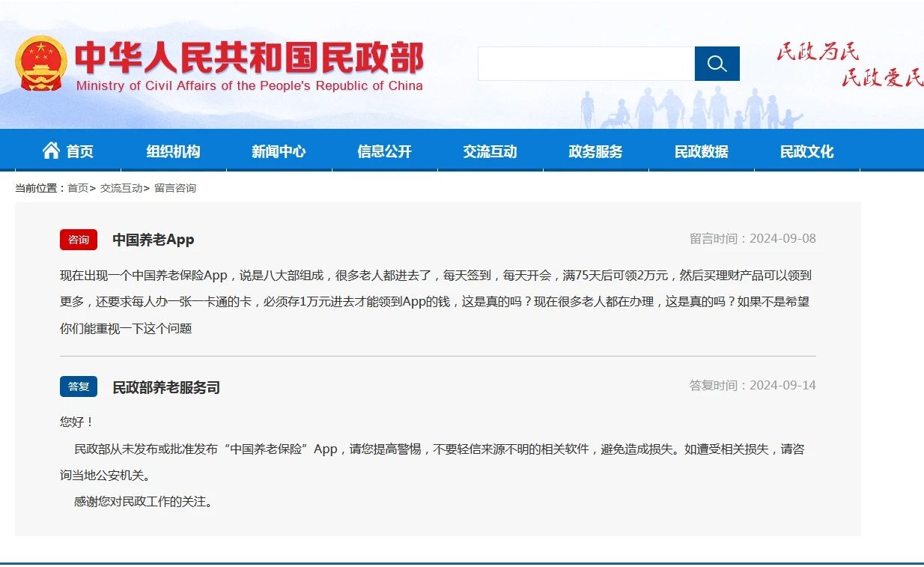
Task: Open the 民政文化 section
Action: (806, 151)
